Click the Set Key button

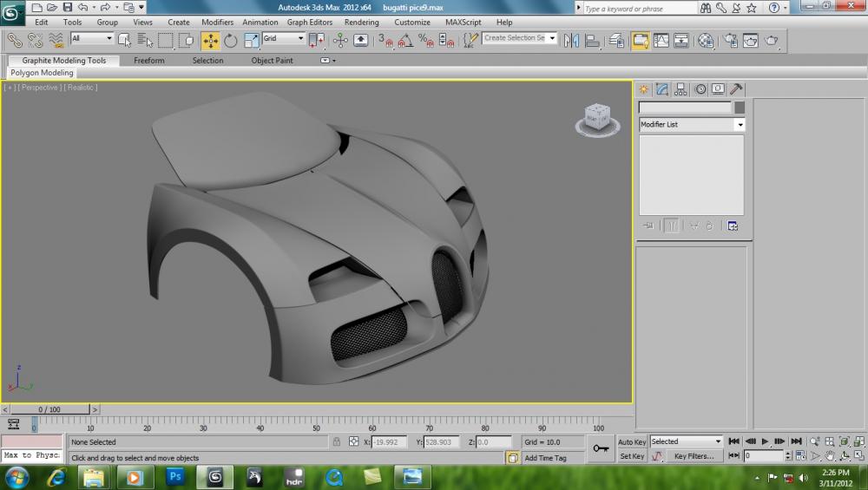632,456
